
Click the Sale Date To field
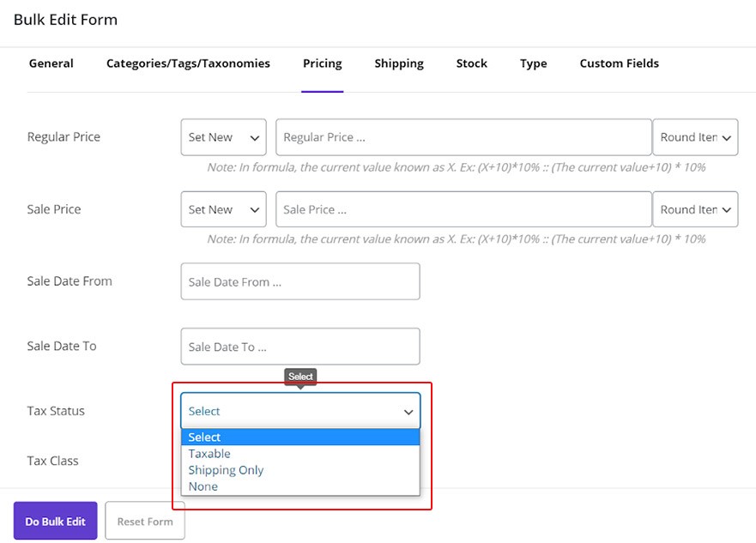point(300,347)
